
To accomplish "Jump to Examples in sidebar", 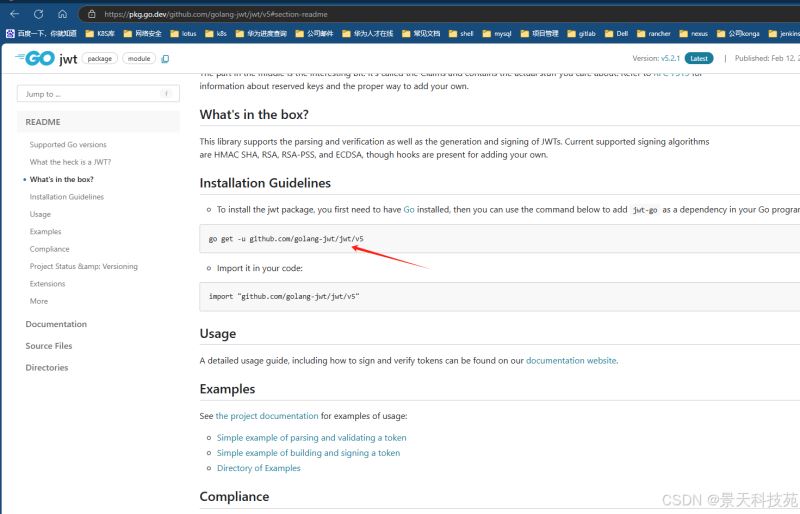I will (x=45, y=231).
